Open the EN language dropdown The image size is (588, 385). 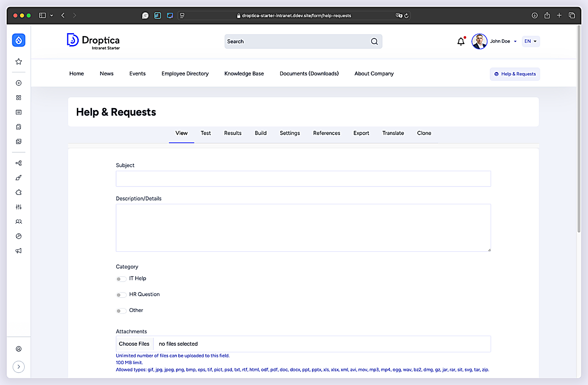[531, 41]
